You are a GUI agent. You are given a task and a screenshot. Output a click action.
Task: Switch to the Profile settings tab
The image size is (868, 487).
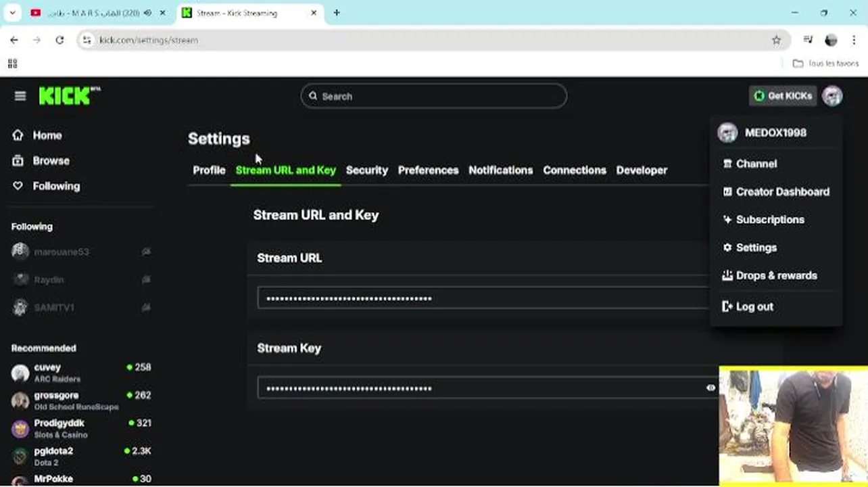pyautogui.click(x=209, y=170)
